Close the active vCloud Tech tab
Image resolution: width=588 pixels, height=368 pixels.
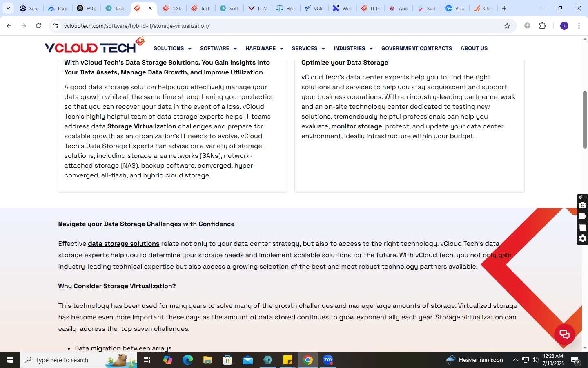point(150,8)
